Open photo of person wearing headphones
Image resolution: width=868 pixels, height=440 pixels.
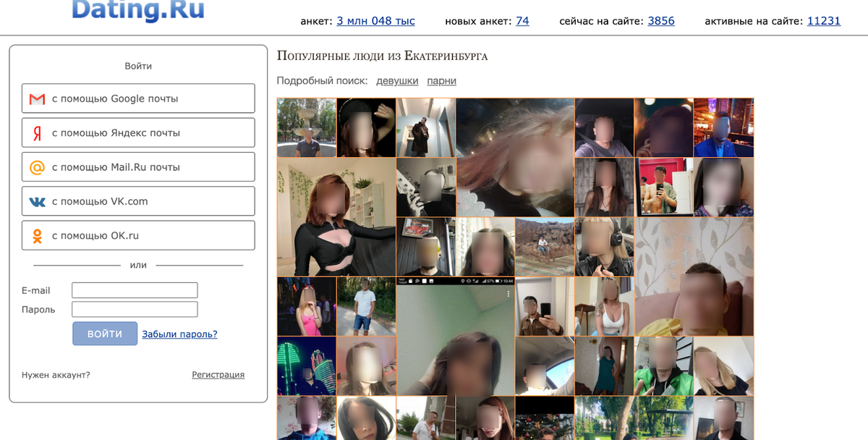point(604,247)
